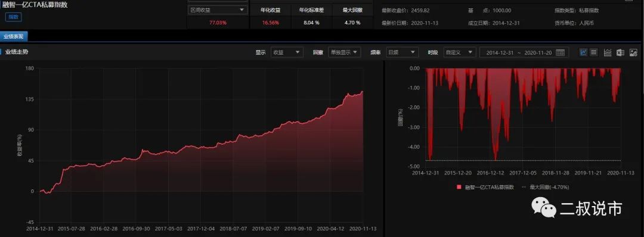
Task: Open the 显示 收益 dropdown
Action: (x=287, y=52)
